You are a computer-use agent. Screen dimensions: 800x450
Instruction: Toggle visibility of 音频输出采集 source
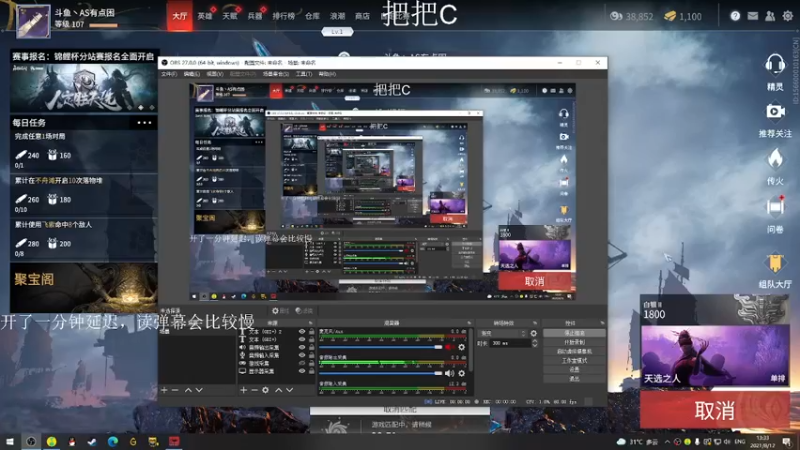302,347
